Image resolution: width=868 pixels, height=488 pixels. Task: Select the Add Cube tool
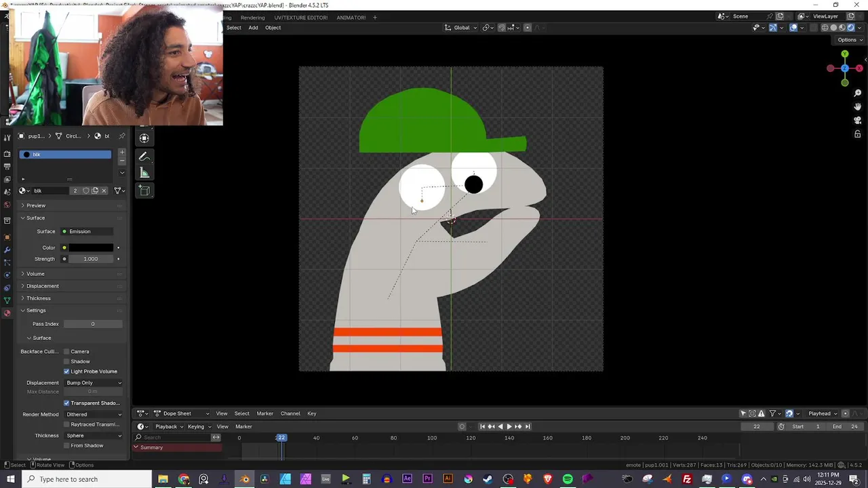point(144,190)
